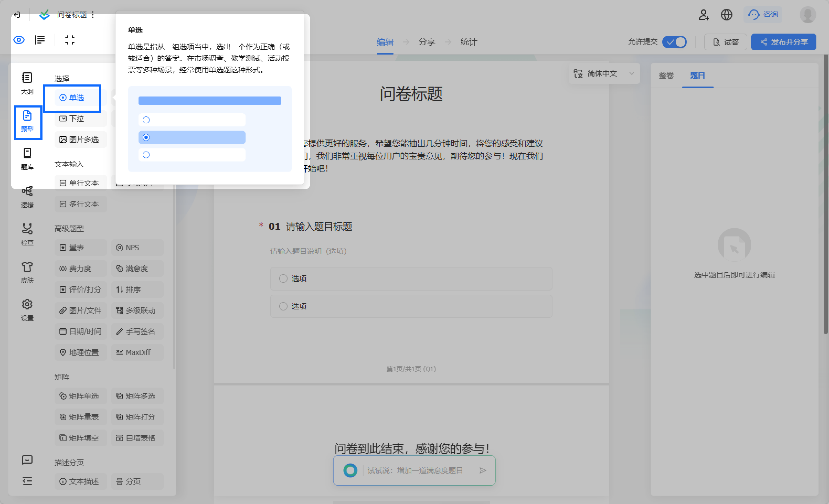The image size is (829, 504).
Task: Switch to the 统计 step tab
Action: pos(469,42)
